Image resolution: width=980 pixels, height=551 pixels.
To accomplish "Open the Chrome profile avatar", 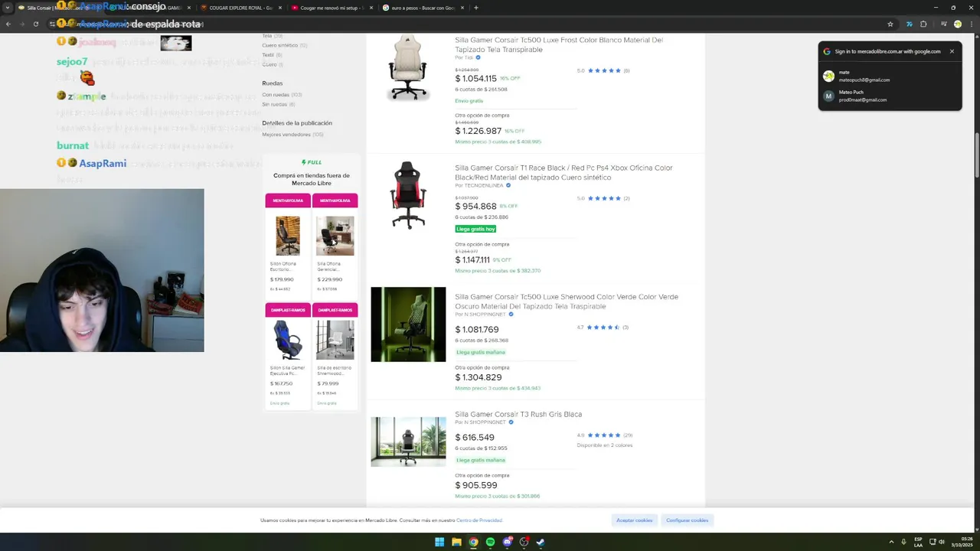I will (957, 24).
